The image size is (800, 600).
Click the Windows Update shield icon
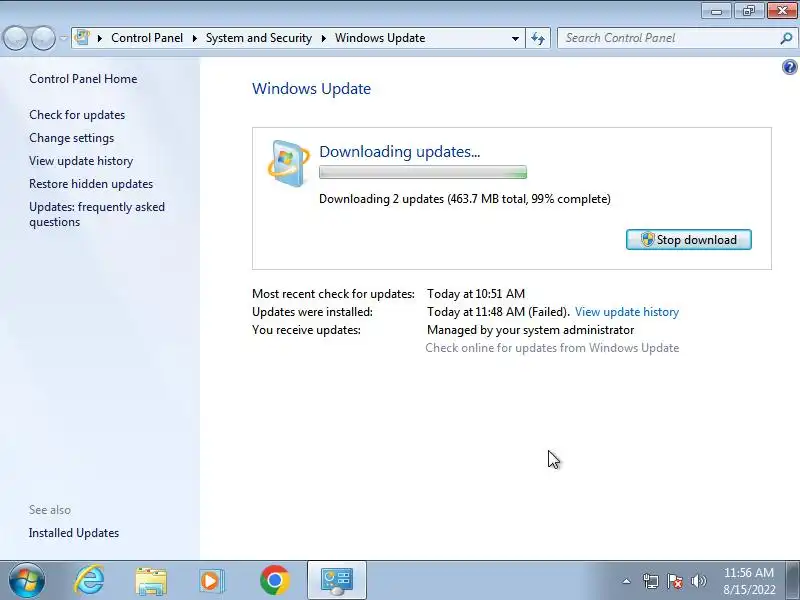288,163
